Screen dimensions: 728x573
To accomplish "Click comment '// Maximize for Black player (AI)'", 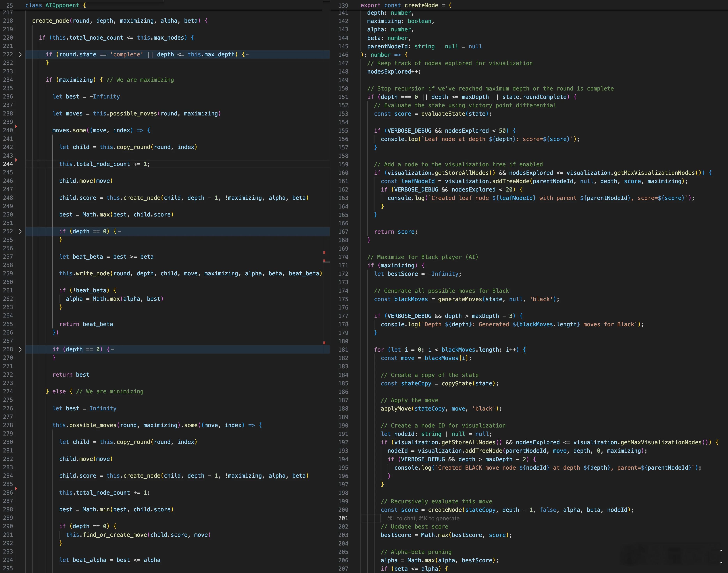I will pyautogui.click(x=423, y=257).
